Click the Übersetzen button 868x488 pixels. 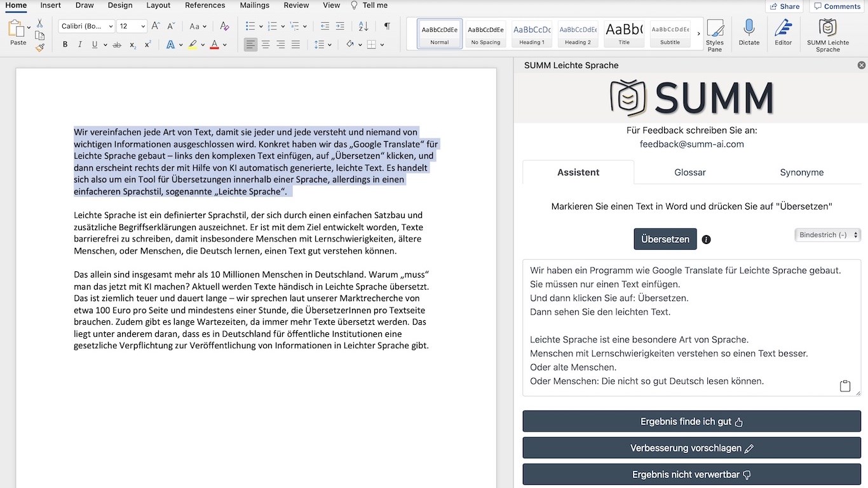coord(665,239)
